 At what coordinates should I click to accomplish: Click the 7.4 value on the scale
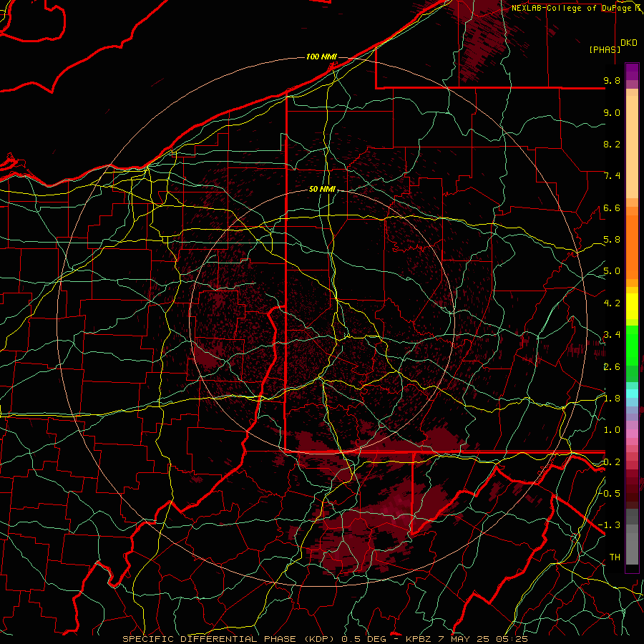[612, 176]
